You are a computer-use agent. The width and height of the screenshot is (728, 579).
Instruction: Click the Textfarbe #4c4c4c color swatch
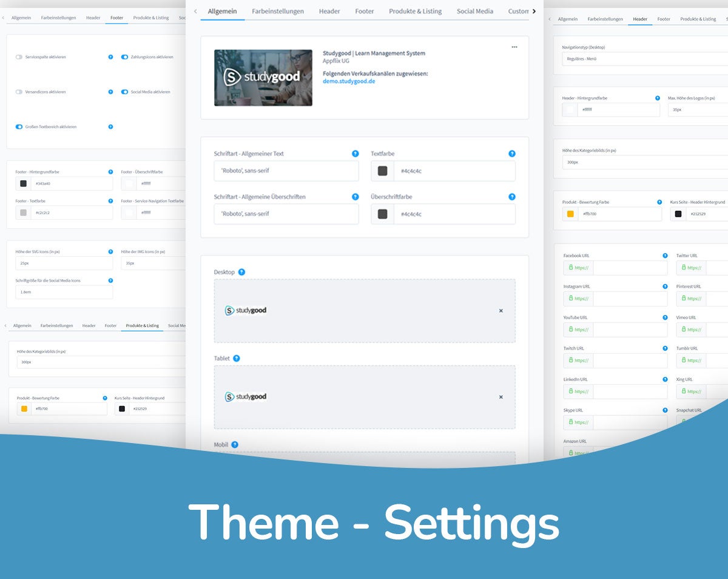coord(382,171)
